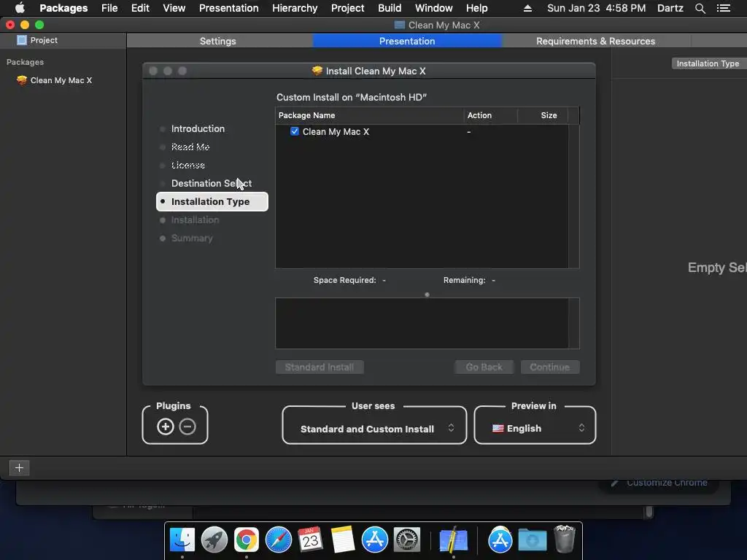Select the License step

click(187, 165)
